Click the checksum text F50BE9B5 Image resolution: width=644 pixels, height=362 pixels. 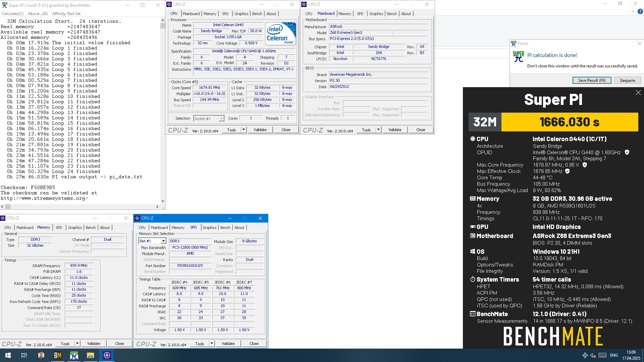[x=43, y=188]
